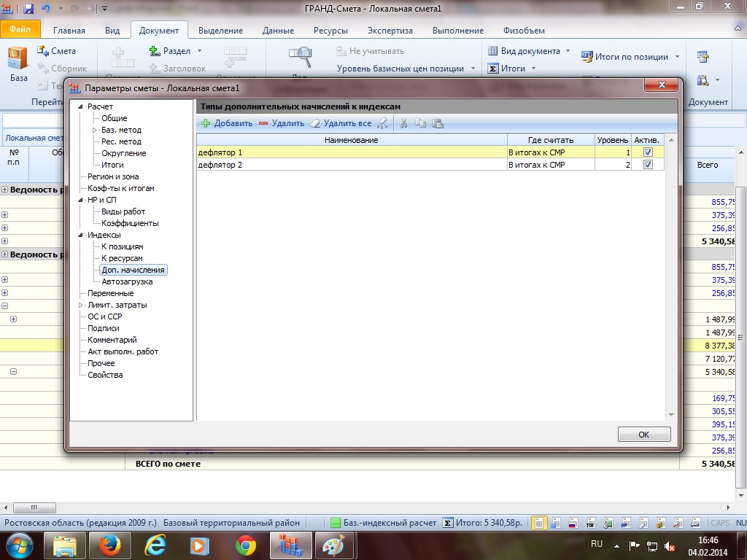This screenshot has height=560, width=747.
Task: Switch to the Главная ribbon tab
Action: pos(69,31)
